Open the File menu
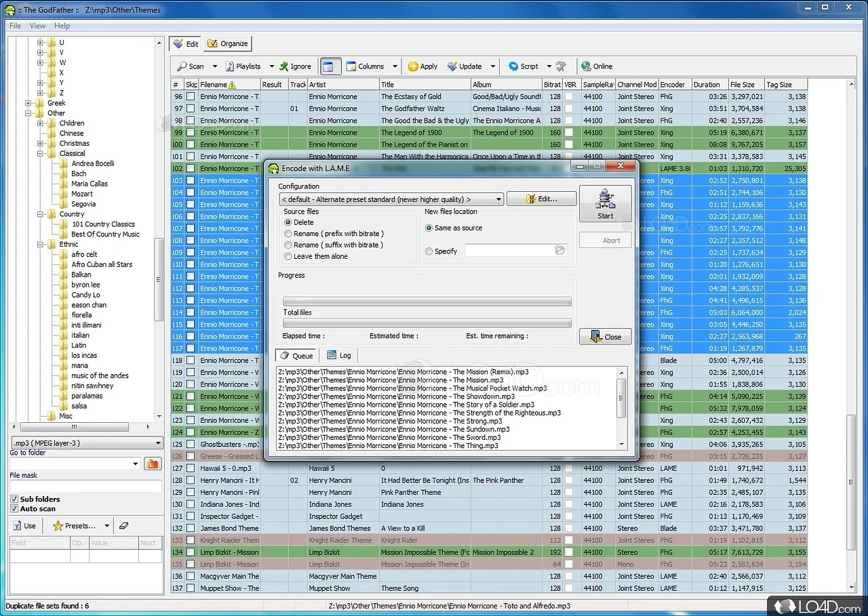 15,26
